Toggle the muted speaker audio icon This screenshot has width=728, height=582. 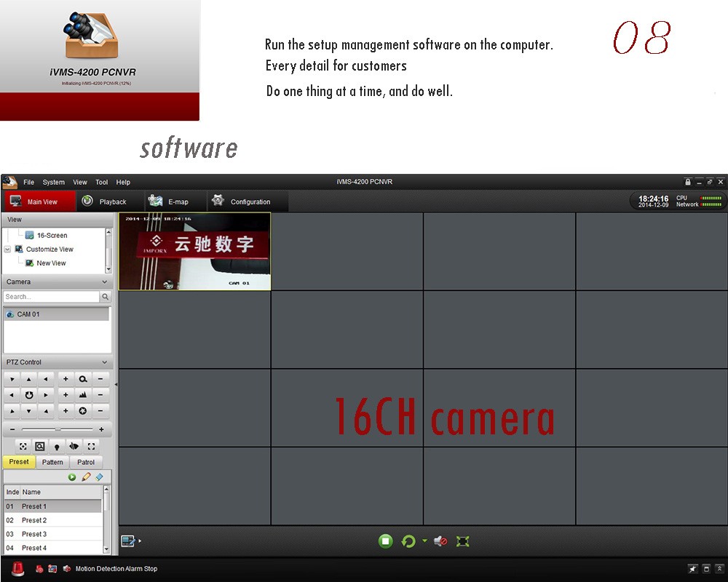click(440, 541)
